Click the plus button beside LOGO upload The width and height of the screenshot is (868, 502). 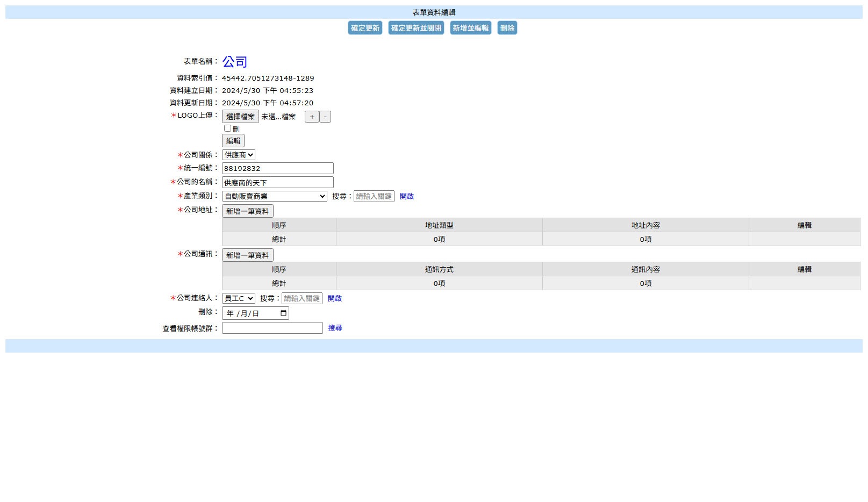coord(312,117)
